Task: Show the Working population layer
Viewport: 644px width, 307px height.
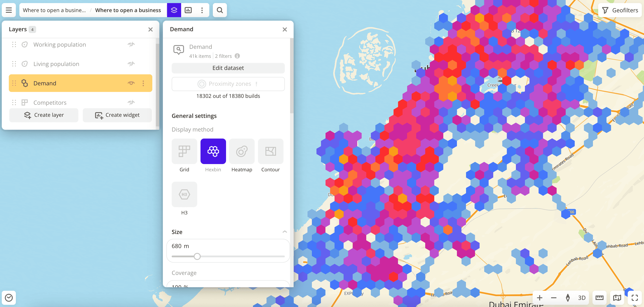Action: (x=131, y=44)
